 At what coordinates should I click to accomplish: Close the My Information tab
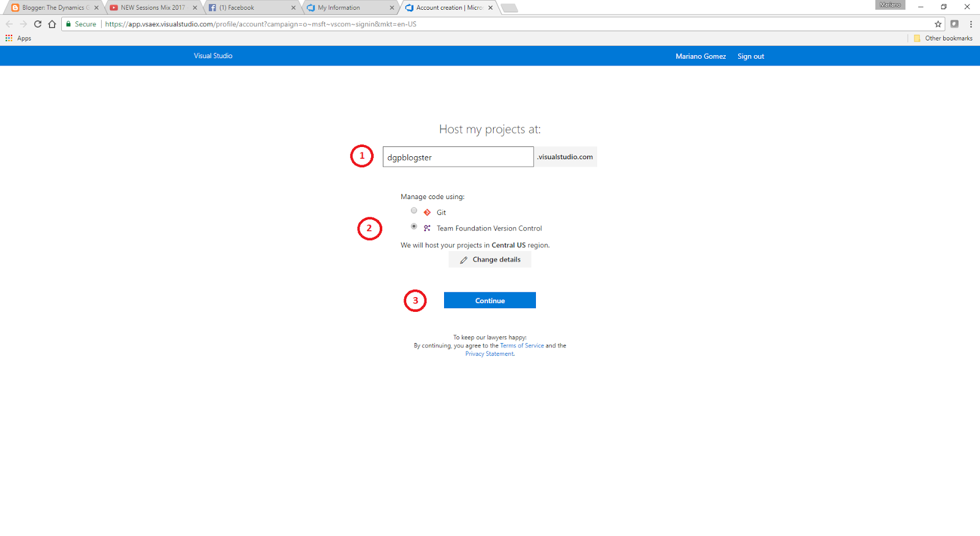point(392,8)
